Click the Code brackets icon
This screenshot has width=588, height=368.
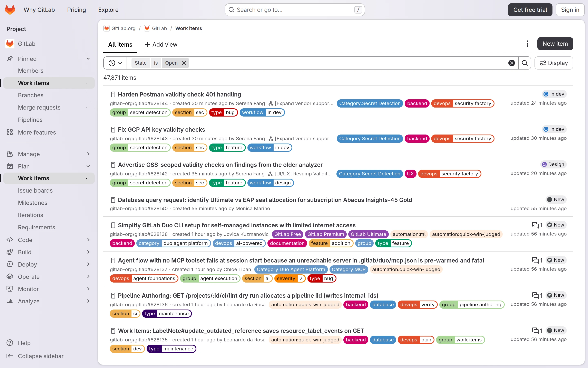point(10,240)
